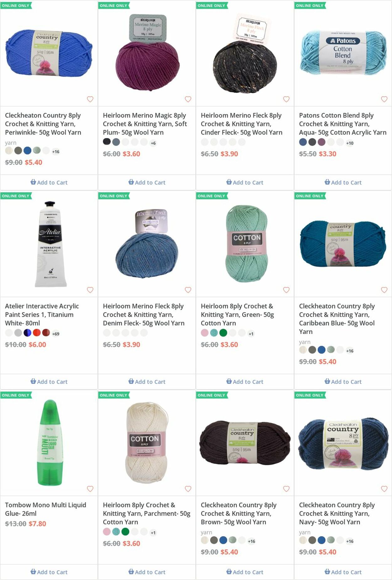Favorite the Heirloom Green cotton yarn
The width and height of the screenshot is (392, 580).
[286, 290]
